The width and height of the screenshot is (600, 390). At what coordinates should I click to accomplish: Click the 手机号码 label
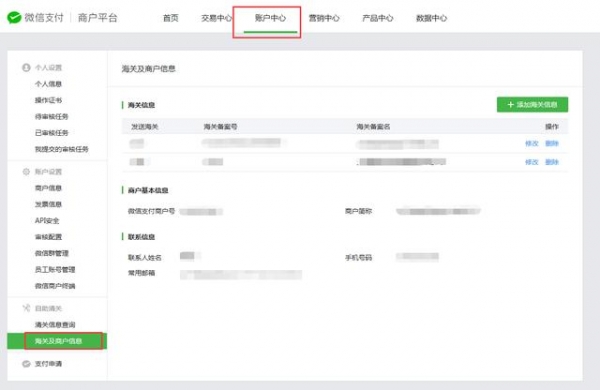coord(359,258)
